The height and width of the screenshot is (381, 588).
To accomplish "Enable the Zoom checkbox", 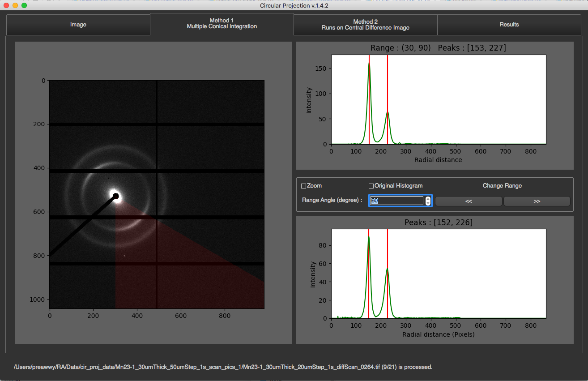I will click(304, 186).
